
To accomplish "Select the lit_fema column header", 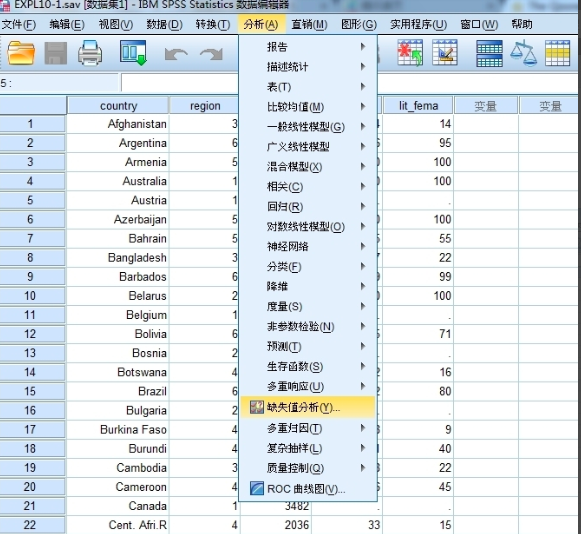I will 418,106.
